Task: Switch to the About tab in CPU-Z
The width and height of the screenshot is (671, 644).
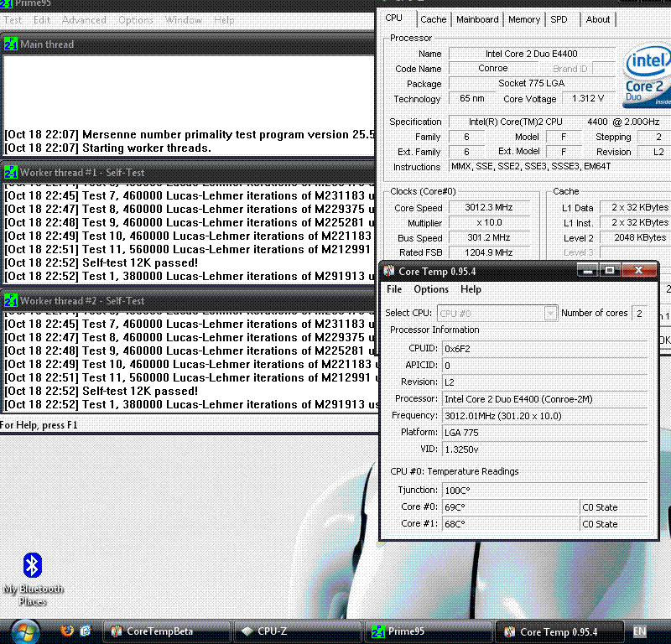Action: (x=598, y=19)
